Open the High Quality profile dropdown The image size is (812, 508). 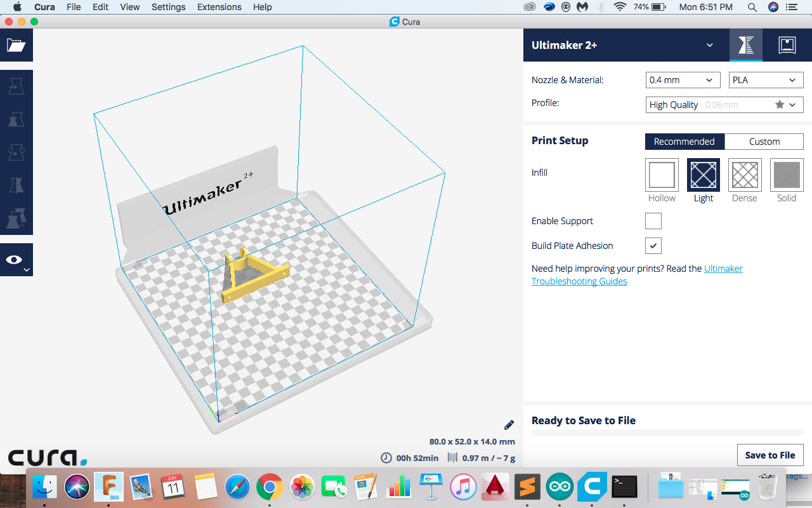click(724, 105)
